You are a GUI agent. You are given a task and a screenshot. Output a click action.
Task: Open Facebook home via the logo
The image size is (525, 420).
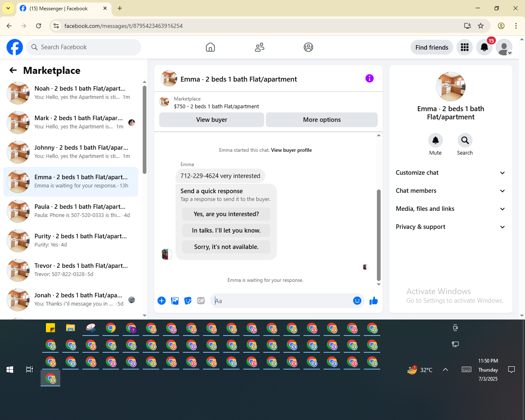pos(15,47)
